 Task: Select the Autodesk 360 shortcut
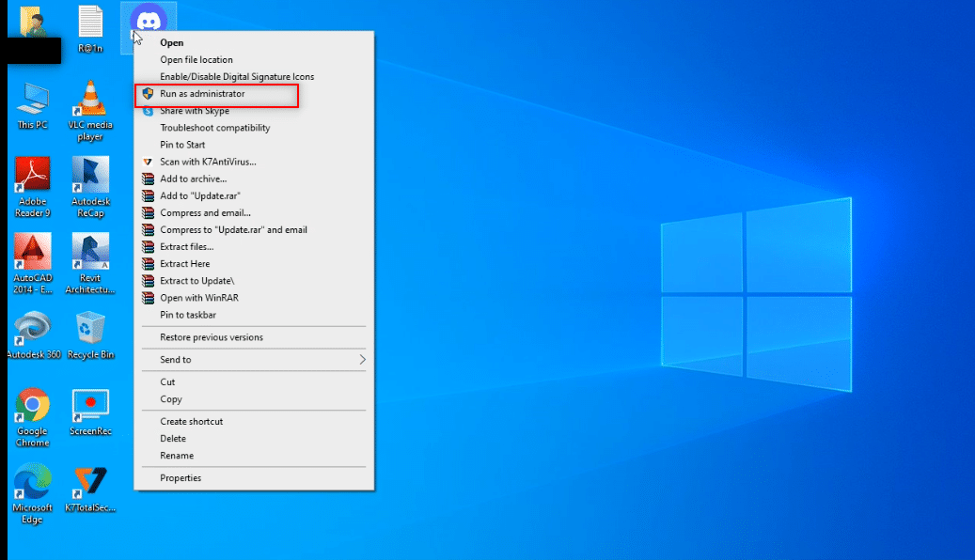[x=34, y=335]
